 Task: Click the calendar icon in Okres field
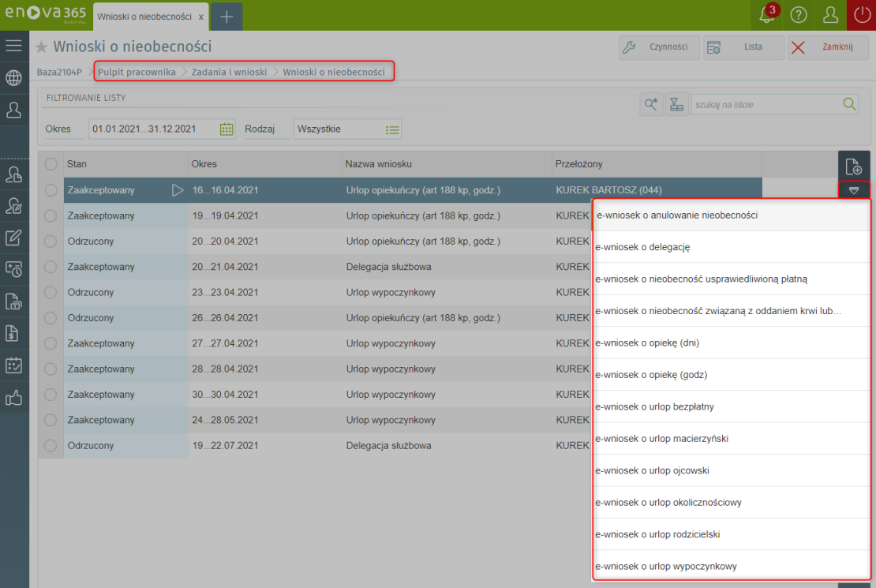coord(226,129)
